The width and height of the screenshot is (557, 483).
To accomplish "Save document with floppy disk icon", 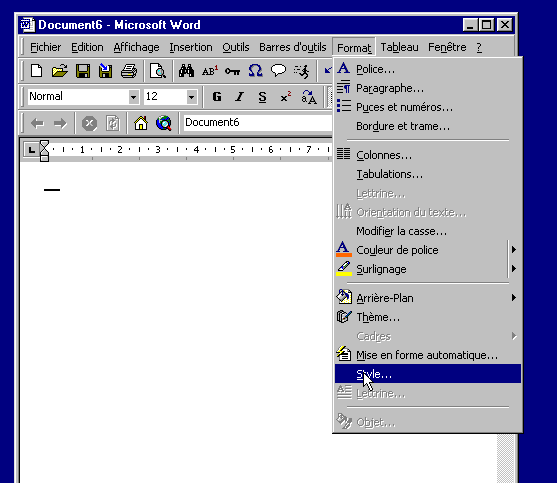I will (x=83, y=71).
